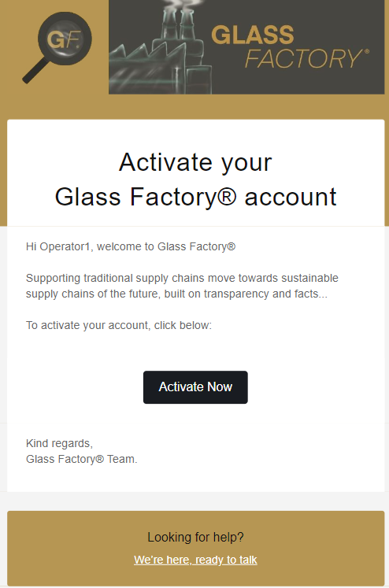Viewport: 389px width, 588px height.
Task: Click the registered trademark symbol after FACTORY
Action: tap(366, 52)
